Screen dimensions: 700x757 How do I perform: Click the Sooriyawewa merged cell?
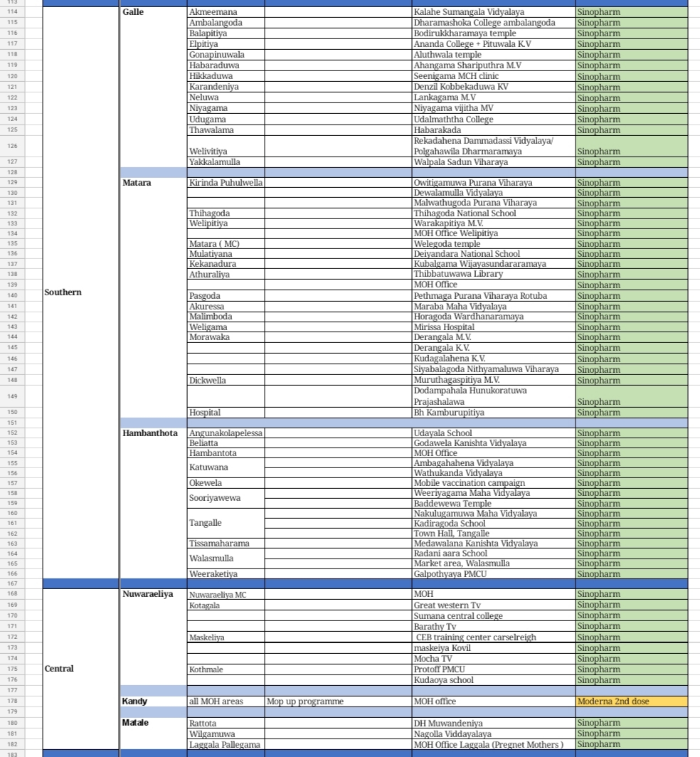(x=226, y=498)
